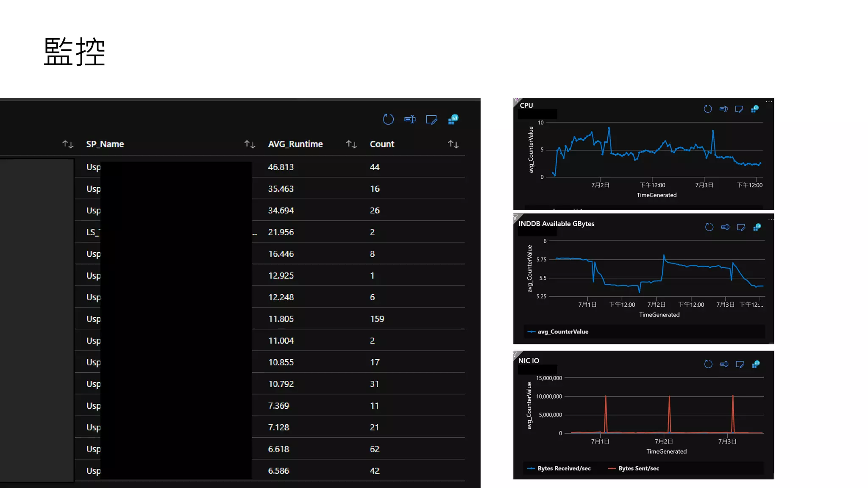Refresh the NIC IO chart

(x=708, y=364)
